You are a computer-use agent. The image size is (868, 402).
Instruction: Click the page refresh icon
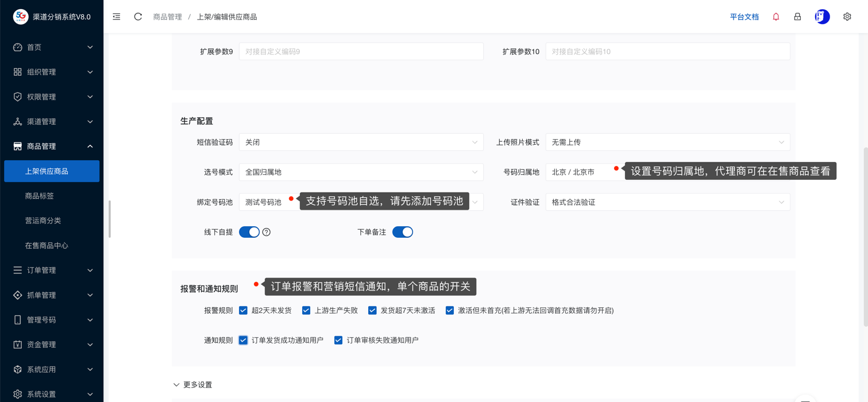(138, 17)
